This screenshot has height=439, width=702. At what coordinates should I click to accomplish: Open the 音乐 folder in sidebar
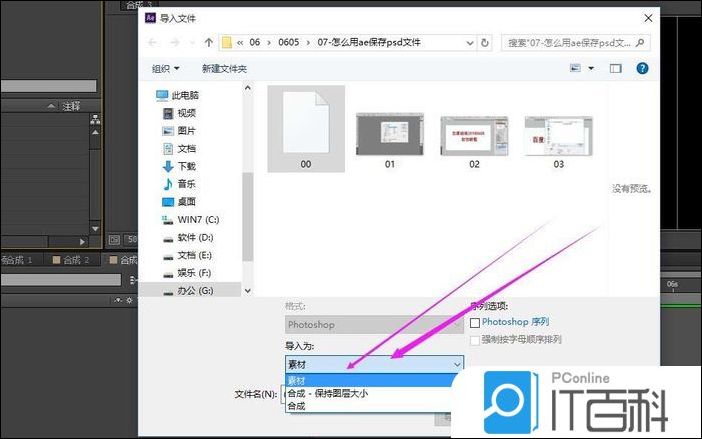(179, 184)
